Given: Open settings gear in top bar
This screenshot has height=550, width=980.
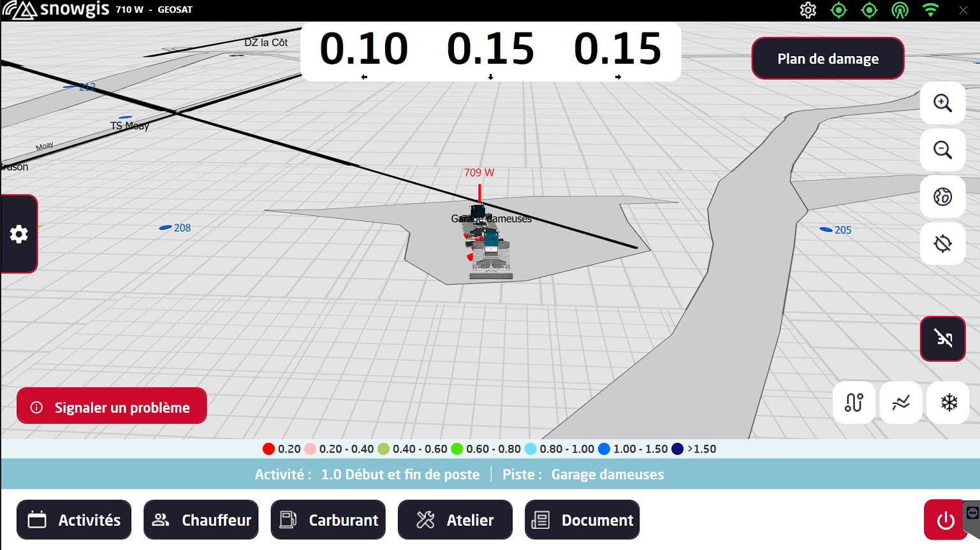Looking at the screenshot, I should tap(808, 10).
